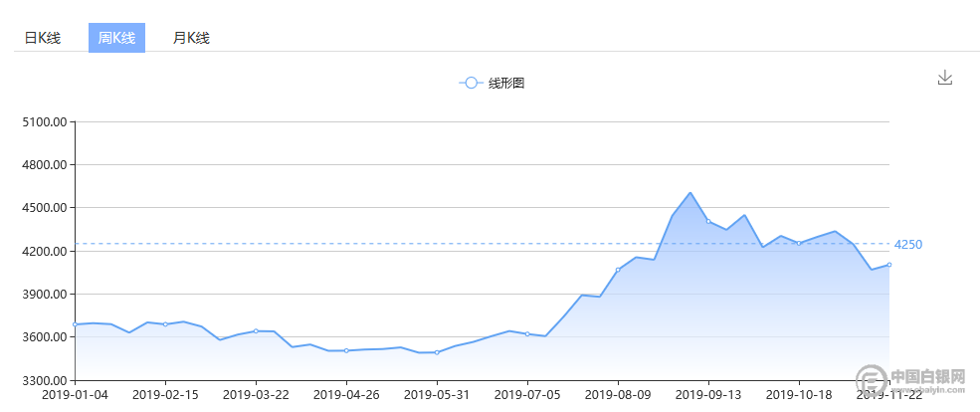Open the 月K线 tab

(x=191, y=38)
